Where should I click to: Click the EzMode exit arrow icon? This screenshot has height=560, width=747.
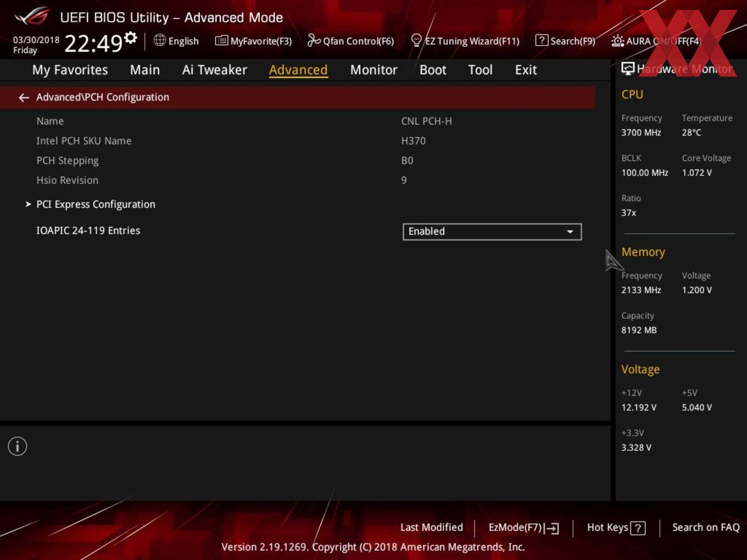(551, 528)
